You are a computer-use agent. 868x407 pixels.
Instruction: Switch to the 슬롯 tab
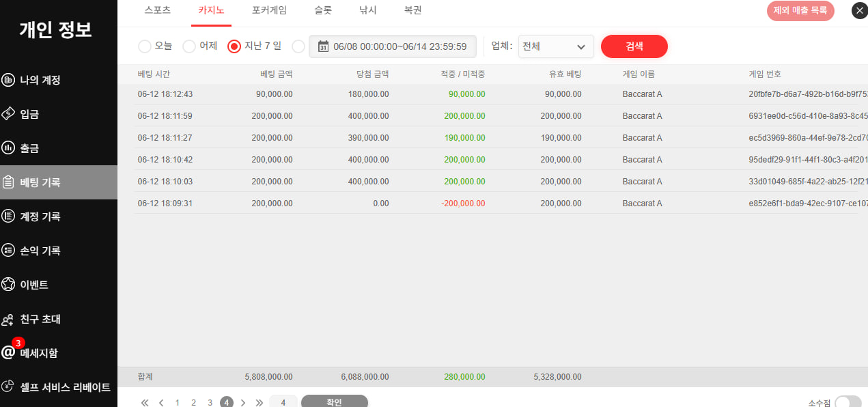[x=323, y=10]
